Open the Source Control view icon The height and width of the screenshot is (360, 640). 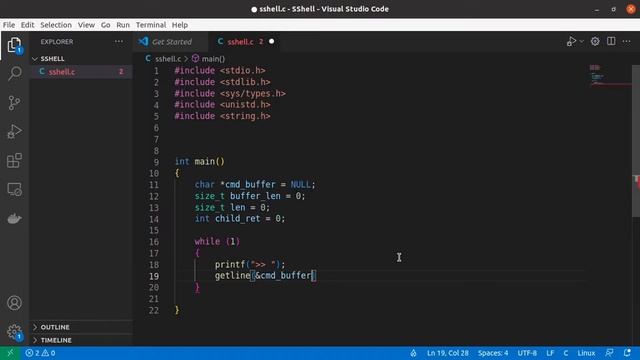tap(14, 102)
